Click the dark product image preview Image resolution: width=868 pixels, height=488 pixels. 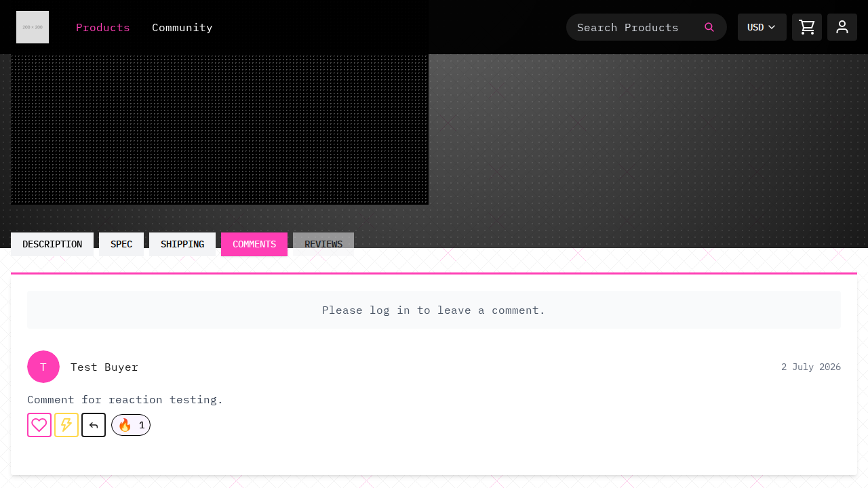pos(220,129)
